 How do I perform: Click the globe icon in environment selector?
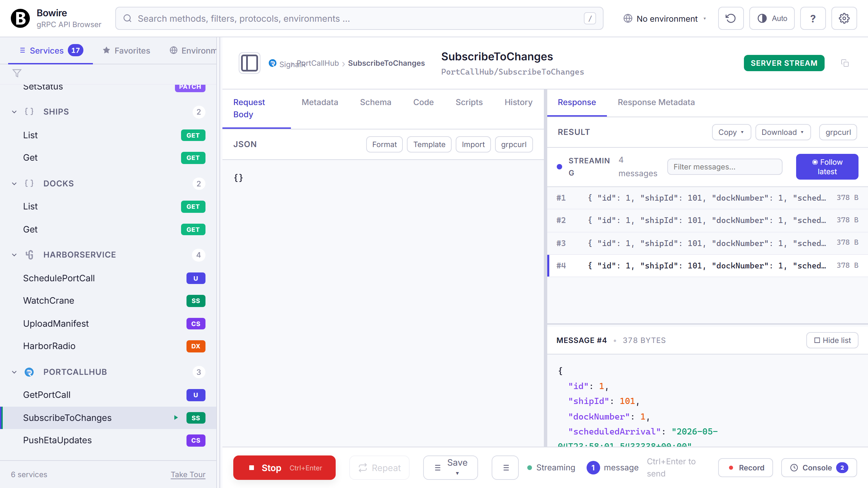point(628,18)
